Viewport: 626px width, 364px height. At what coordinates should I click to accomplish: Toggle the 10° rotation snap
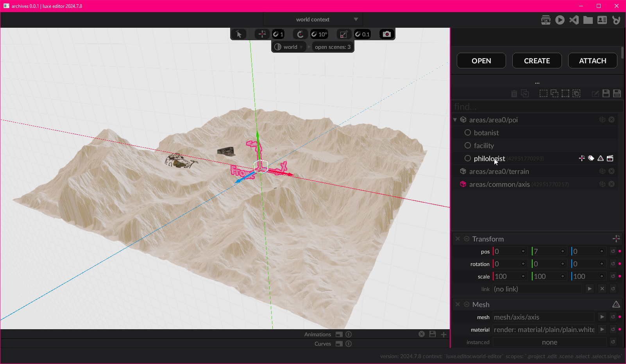[x=319, y=34]
